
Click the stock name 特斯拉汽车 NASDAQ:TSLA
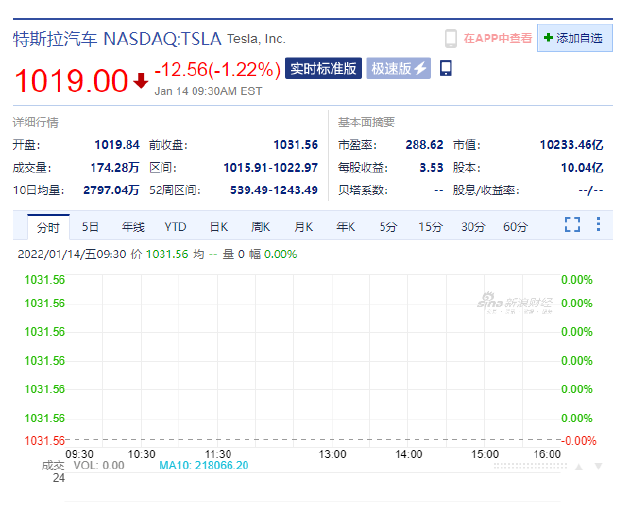117,39
